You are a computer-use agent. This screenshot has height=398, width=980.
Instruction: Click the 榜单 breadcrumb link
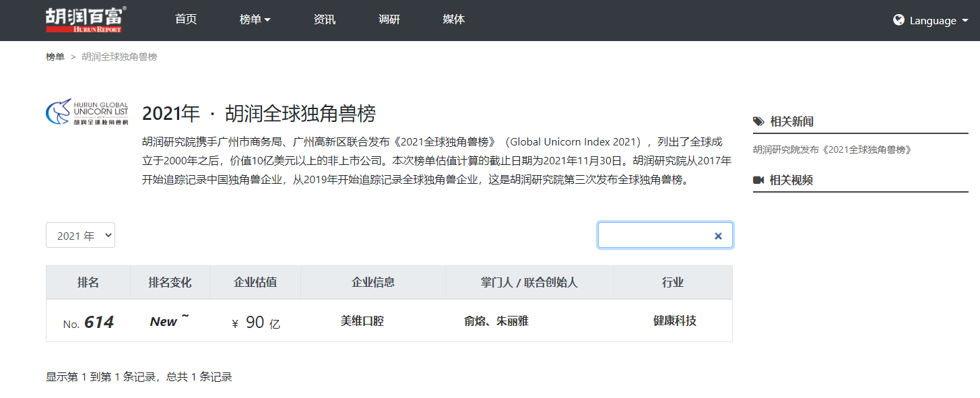coord(55,57)
